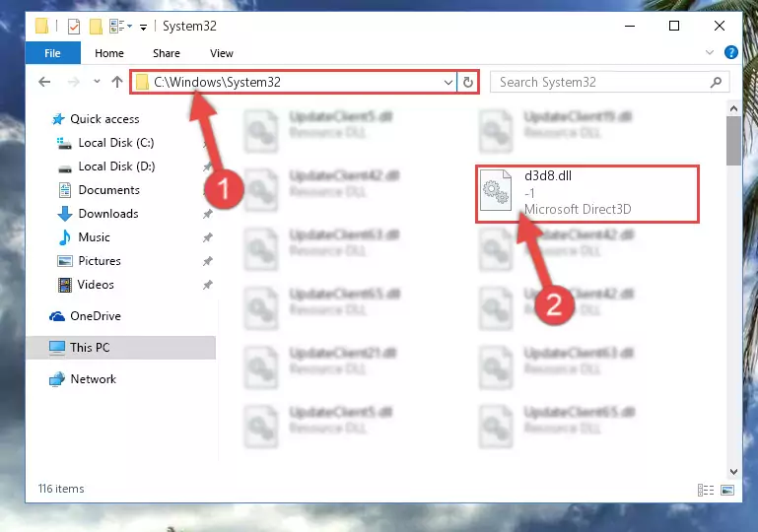
Task: Click the Videos filmstrip icon
Action: click(65, 285)
